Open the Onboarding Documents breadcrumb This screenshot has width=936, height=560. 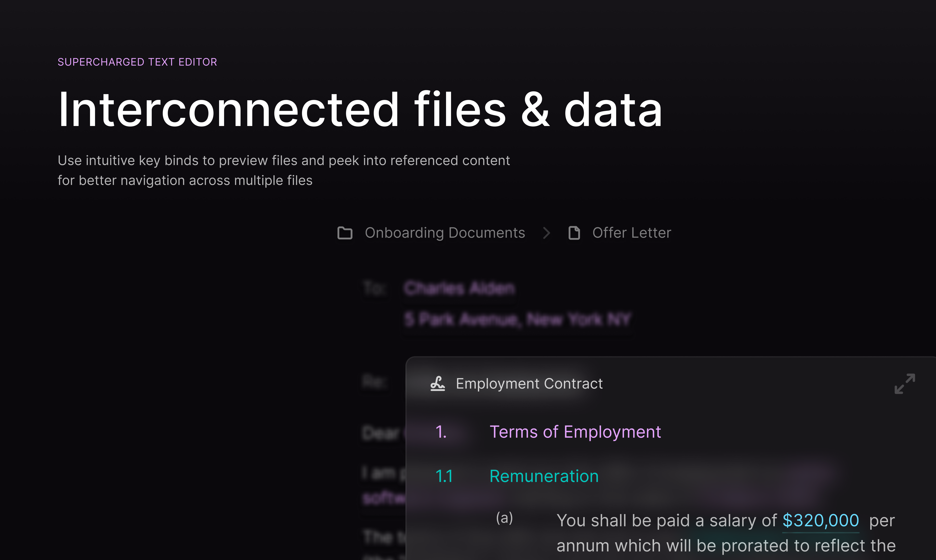(x=445, y=233)
